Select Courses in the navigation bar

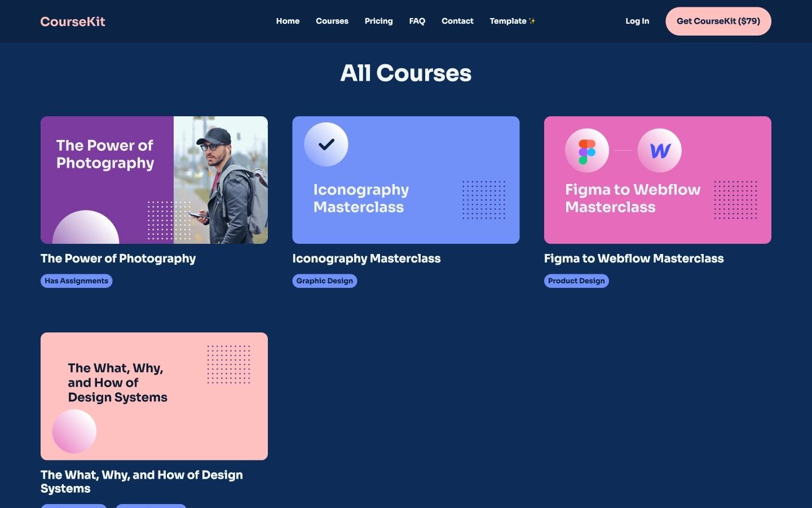[x=332, y=21]
